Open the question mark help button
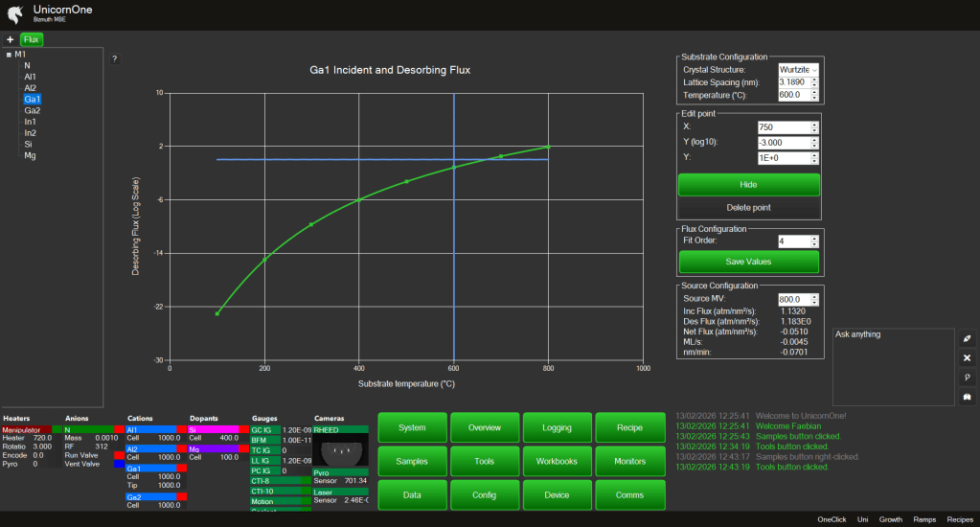Image resolution: width=980 pixels, height=527 pixels. click(x=115, y=58)
